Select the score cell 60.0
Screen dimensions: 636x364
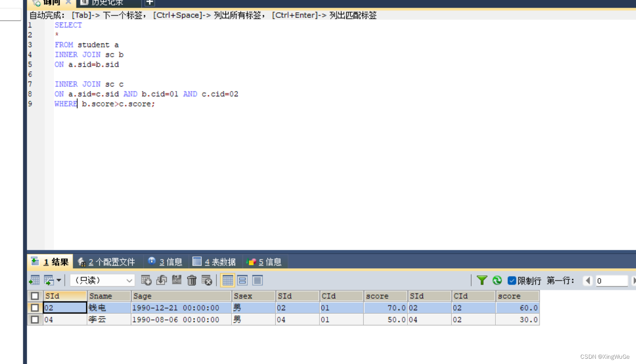[x=517, y=308]
